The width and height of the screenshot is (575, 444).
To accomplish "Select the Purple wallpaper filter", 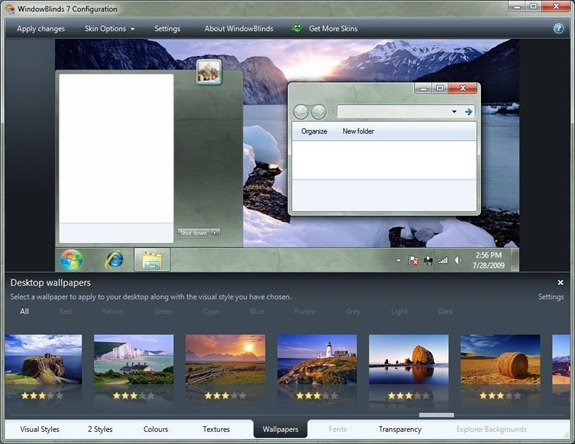I will tap(305, 311).
